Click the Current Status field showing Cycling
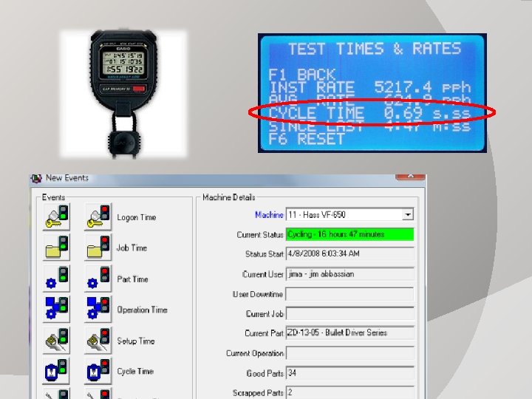Image resolution: width=532 pixels, height=399 pixels. pyautogui.click(x=349, y=234)
